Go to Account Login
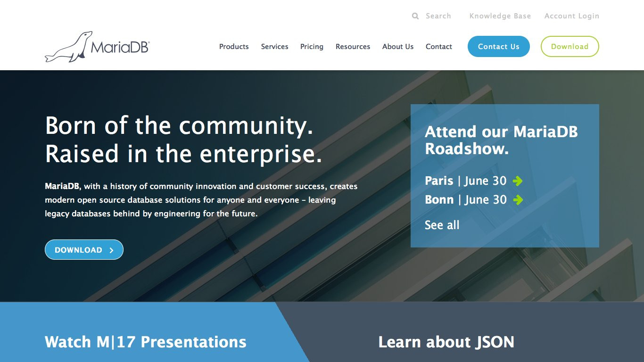The height and width of the screenshot is (362, 644). coord(571,16)
